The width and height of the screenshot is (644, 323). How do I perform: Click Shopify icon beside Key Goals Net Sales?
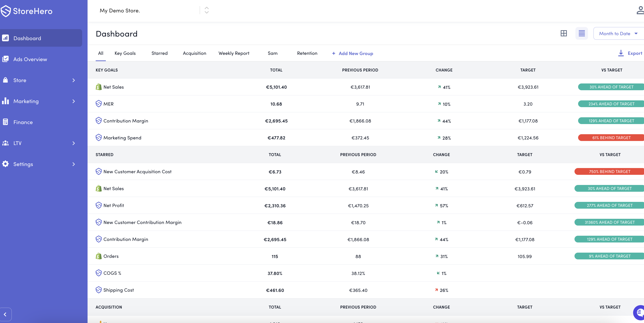pos(99,87)
